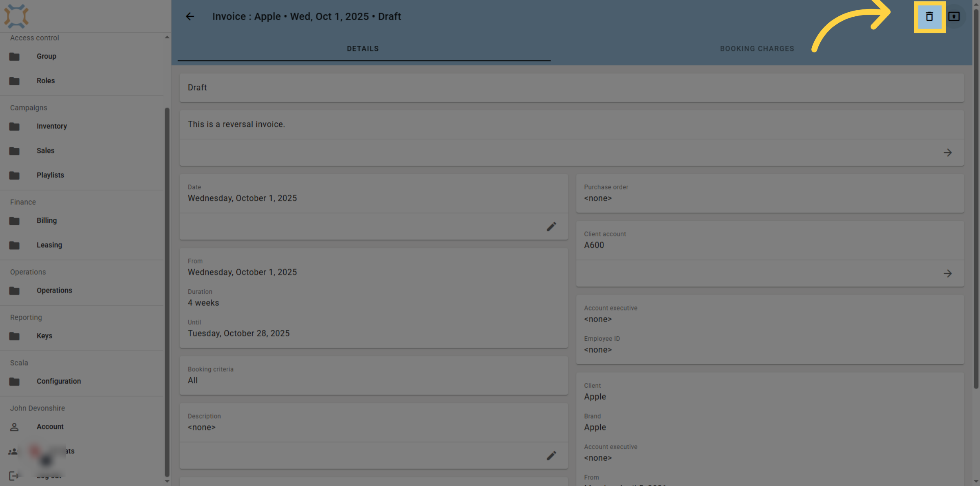The width and height of the screenshot is (980, 486).
Task: Click the sidebar scroll-down arrow
Action: [x=167, y=481]
